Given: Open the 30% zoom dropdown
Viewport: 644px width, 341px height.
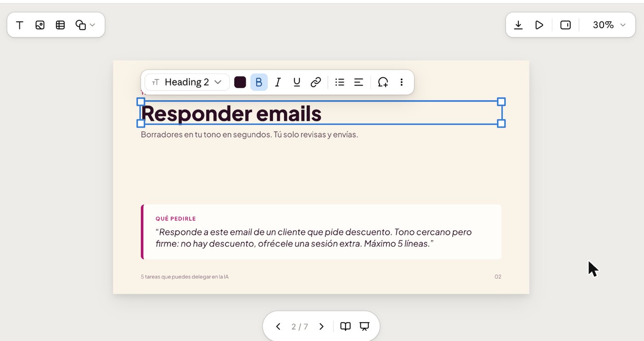Looking at the screenshot, I should coord(609,25).
